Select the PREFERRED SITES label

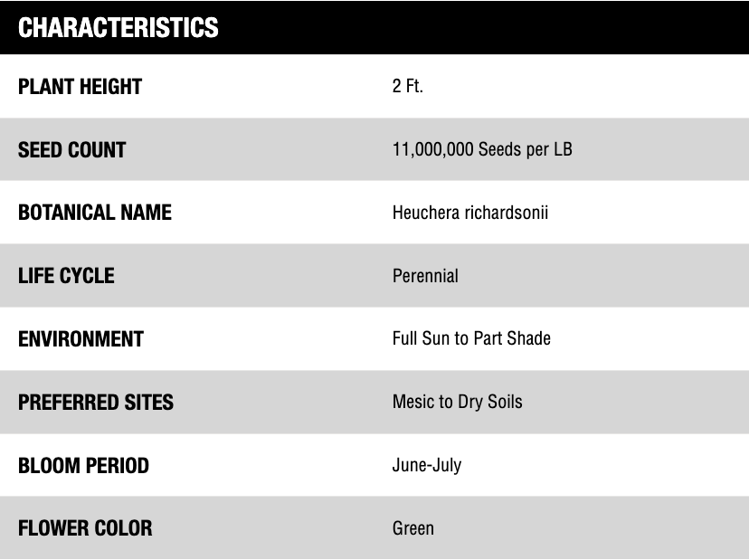click(x=96, y=402)
